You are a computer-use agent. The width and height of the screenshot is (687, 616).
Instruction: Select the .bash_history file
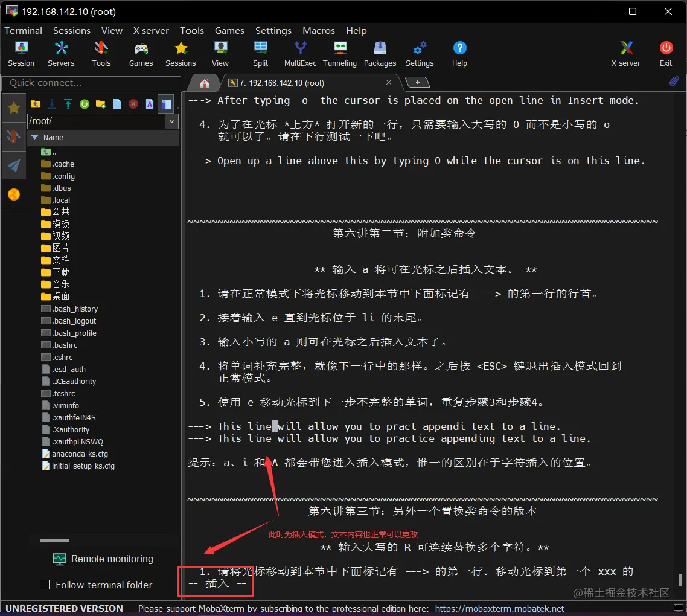pyautogui.click(x=69, y=309)
